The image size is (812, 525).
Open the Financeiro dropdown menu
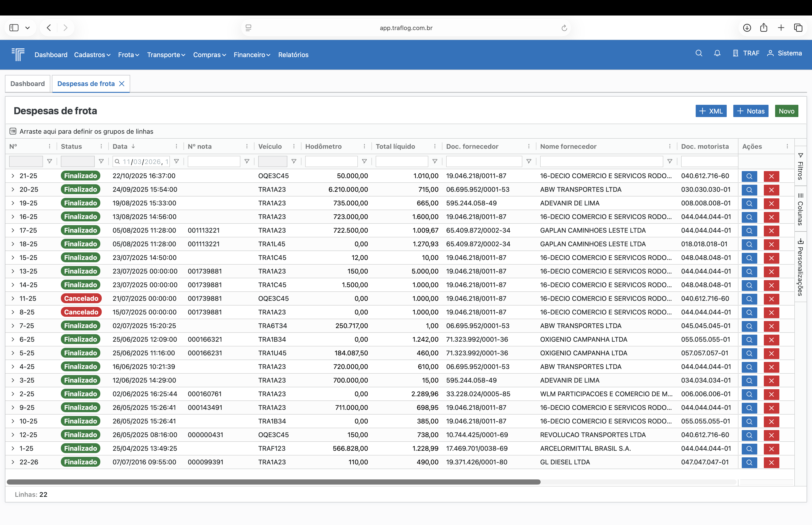pos(252,55)
